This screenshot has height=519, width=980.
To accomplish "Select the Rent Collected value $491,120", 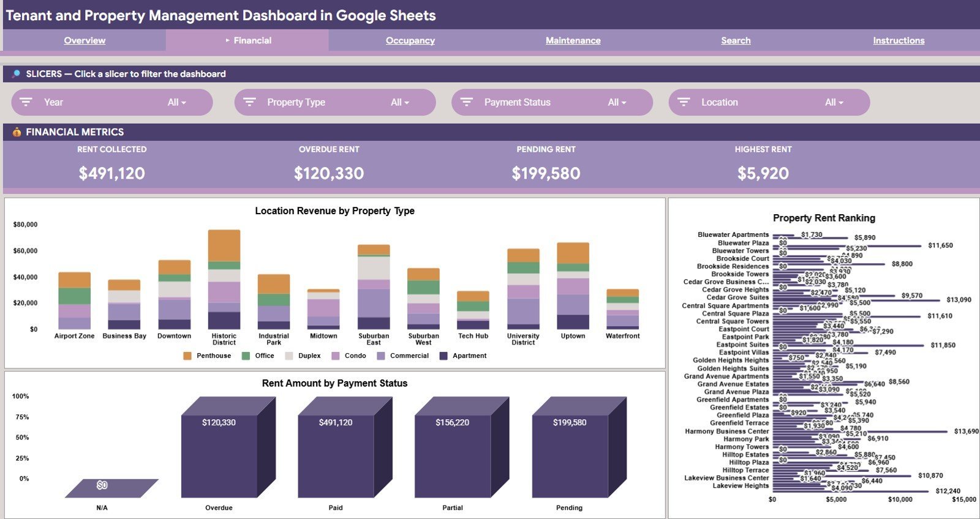I will pyautogui.click(x=111, y=173).
